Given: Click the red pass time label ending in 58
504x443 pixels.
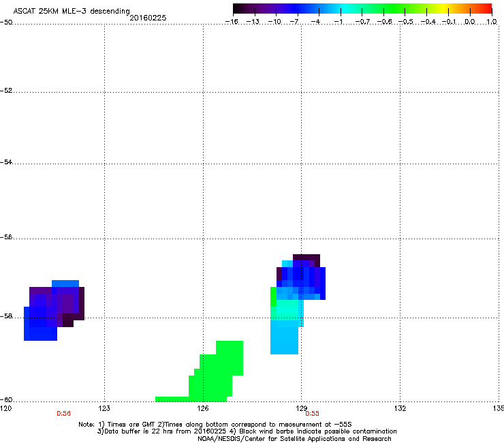Looking at the screenshot, I should (63, 414).
